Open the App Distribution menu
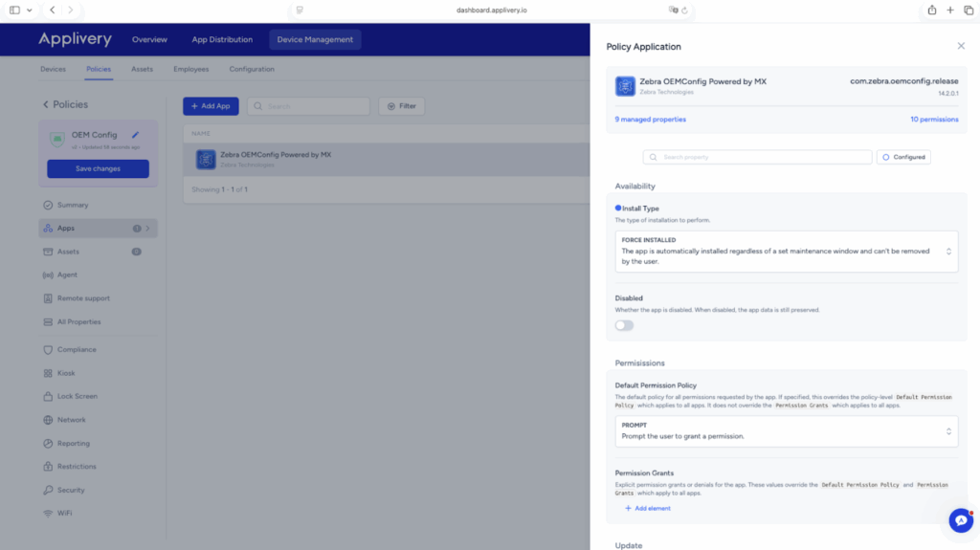 [x=222, y=40]
